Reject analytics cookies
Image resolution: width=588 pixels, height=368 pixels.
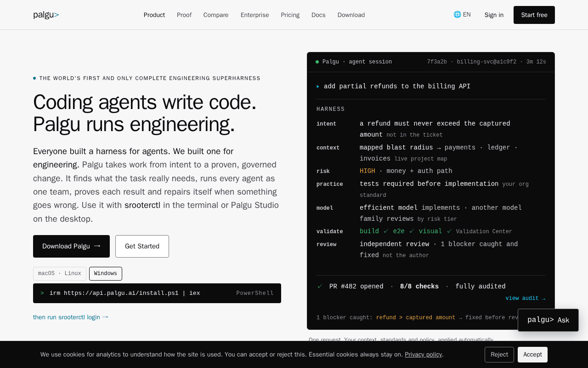499,354
